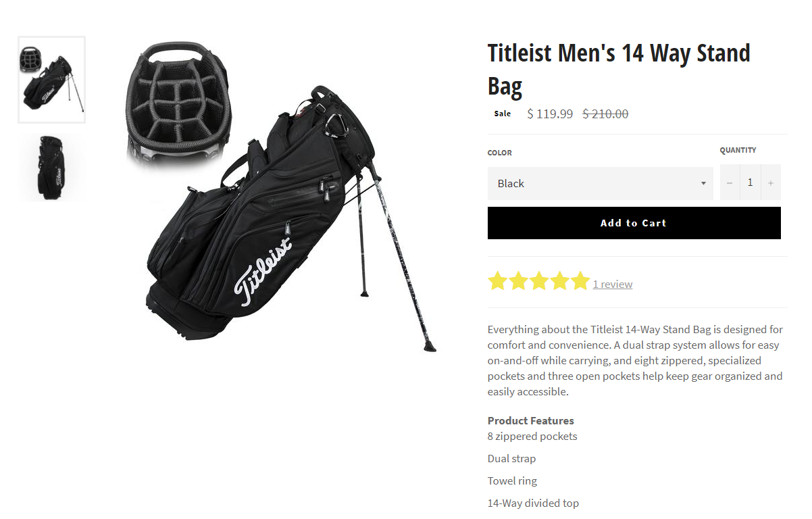Viewport: 812px width, 519px height.
Task: Click the fifth yellow rating star
Action: tap(580, 282)
